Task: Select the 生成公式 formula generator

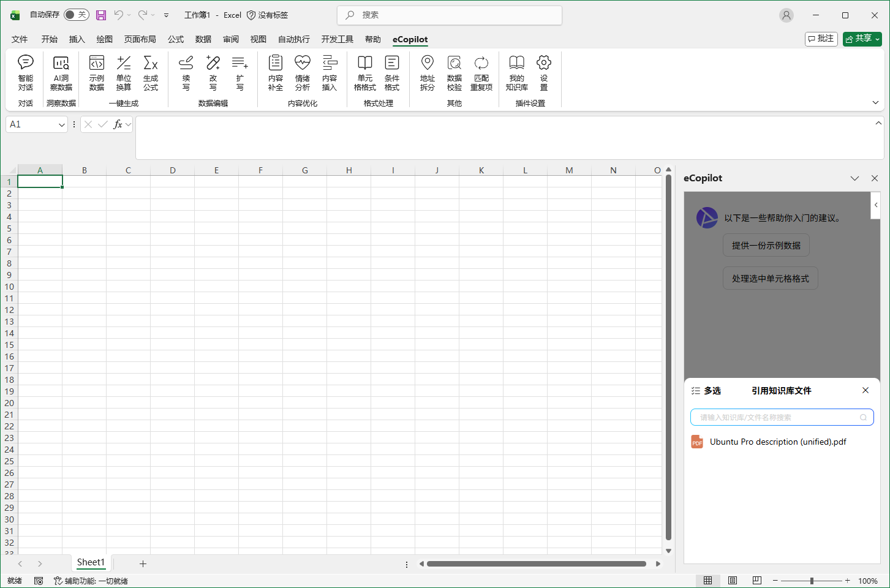Action: (x=151, y=72)
